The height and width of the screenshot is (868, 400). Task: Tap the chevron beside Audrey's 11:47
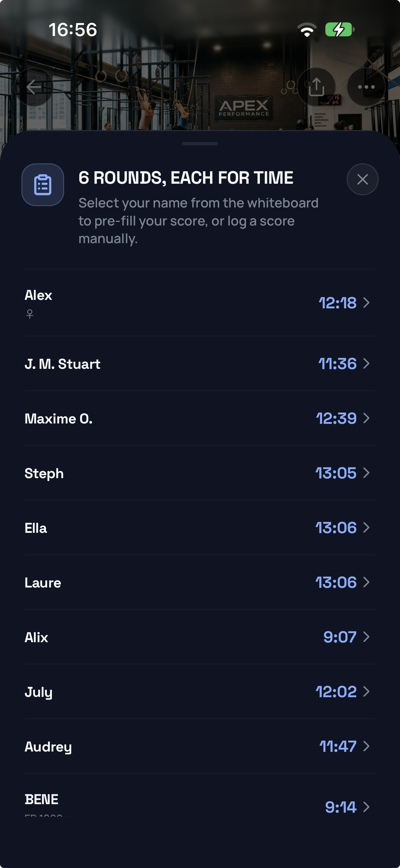tap(366, 746)
